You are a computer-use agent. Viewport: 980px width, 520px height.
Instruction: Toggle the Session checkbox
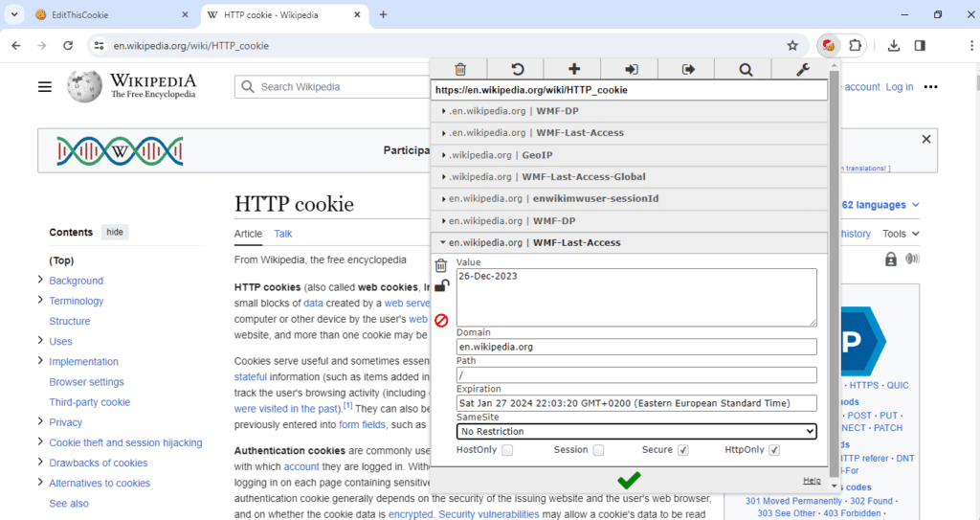point(599,450)
